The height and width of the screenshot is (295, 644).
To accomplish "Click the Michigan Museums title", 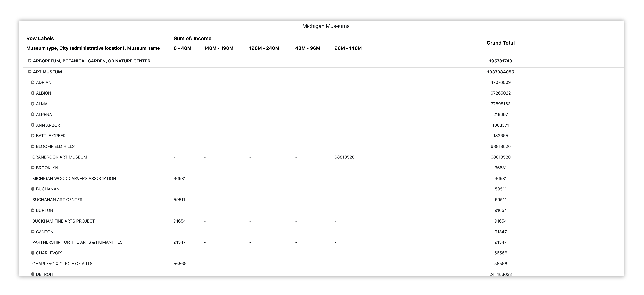I will [x=326, y=26].
